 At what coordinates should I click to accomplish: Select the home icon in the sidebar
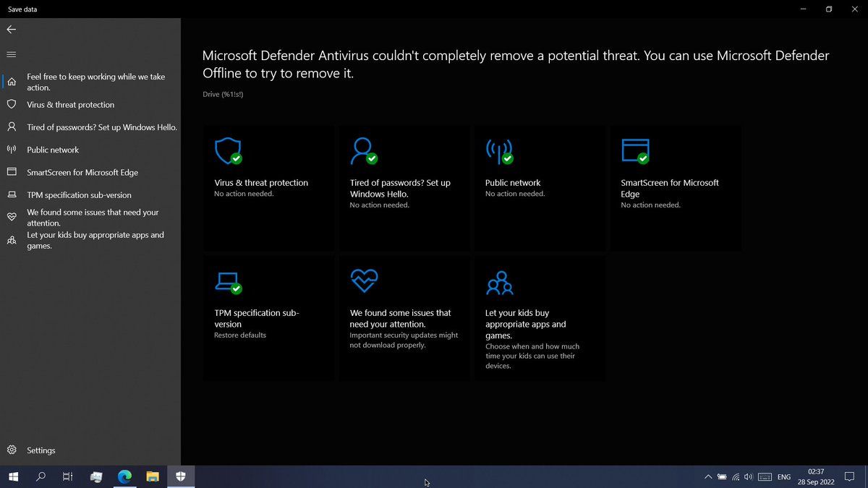pos(12,82)
